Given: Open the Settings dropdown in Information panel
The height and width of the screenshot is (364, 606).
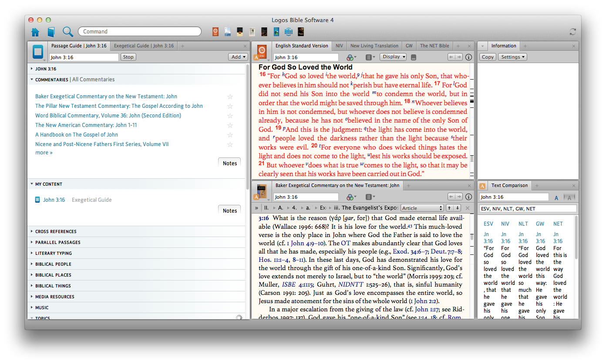Looking at the screenshot, I should click(x=512, y=57).
